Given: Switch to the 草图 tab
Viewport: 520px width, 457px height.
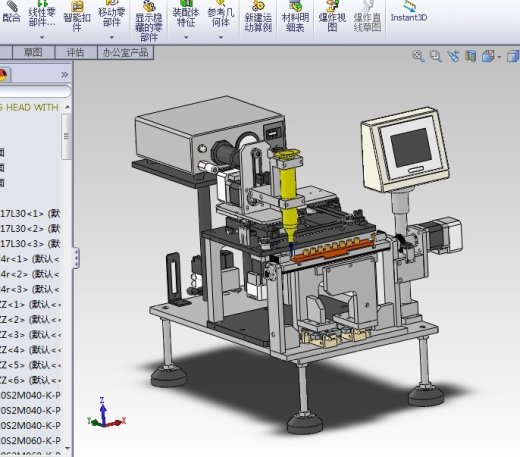Looking at the screenshot, I should [x=33, y=52].
